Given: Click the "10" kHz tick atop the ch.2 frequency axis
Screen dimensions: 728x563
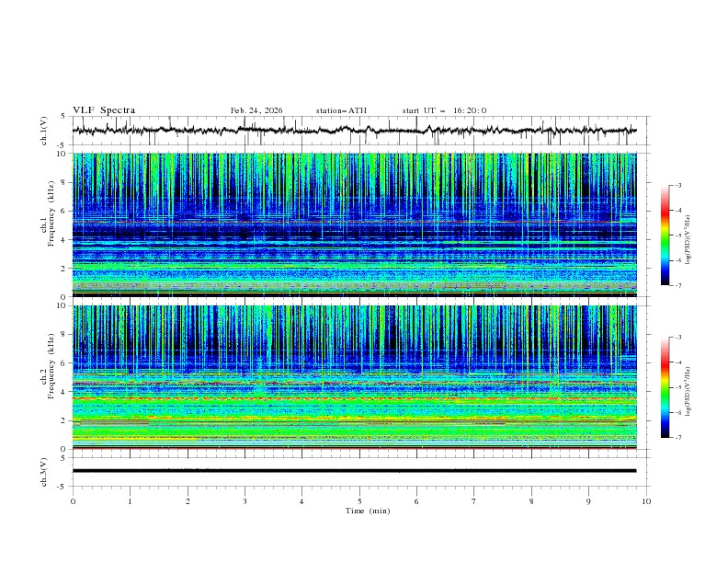Looking at the screenshot, I should pos(63,305).
